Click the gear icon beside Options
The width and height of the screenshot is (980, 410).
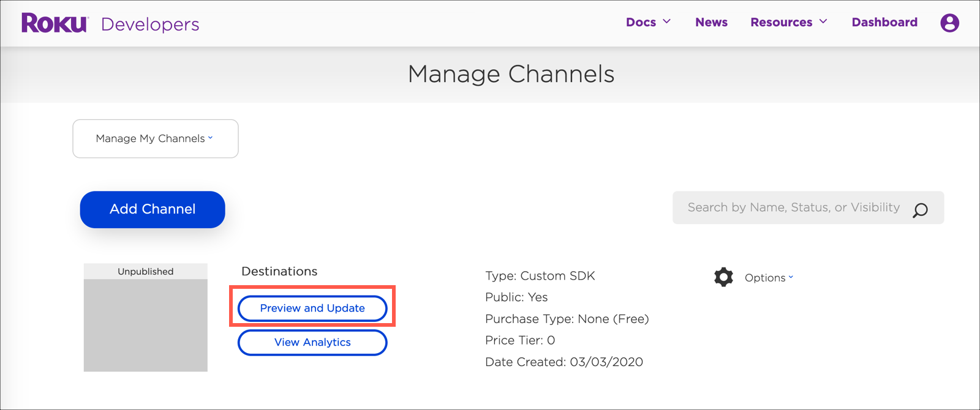pos(723,277)
